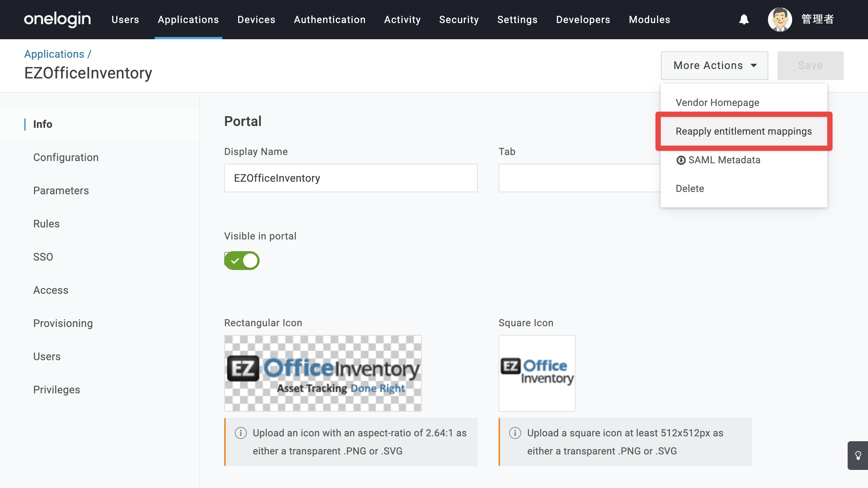
Task: Click the Tab input field
Action: pyautogui.click(x=580, y=178)
